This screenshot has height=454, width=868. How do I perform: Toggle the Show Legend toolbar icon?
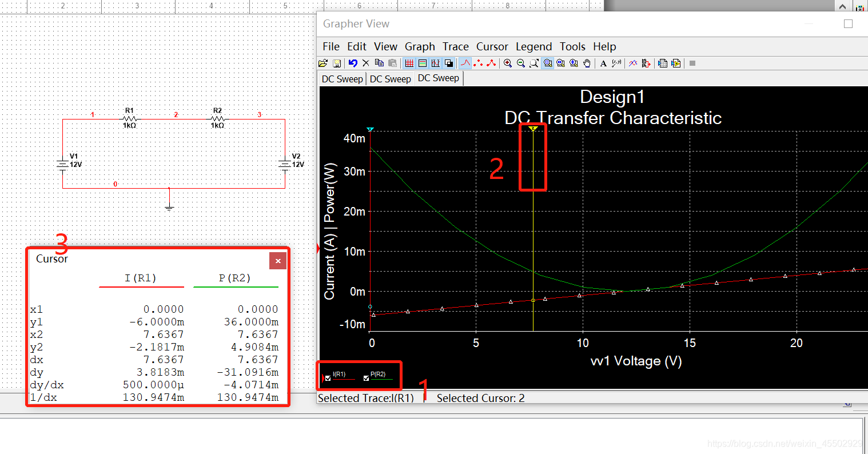[x=423, y=63]
